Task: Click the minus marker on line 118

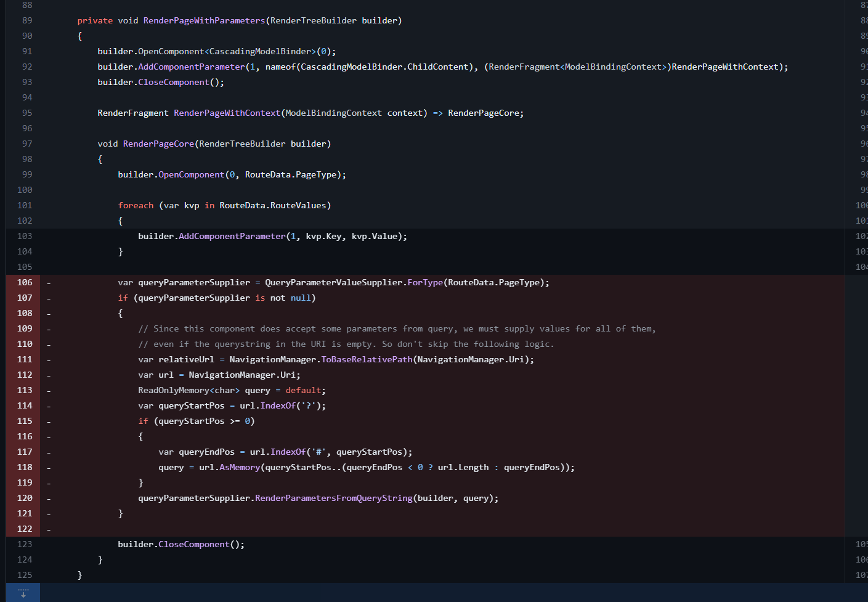Action: point(49,468)
